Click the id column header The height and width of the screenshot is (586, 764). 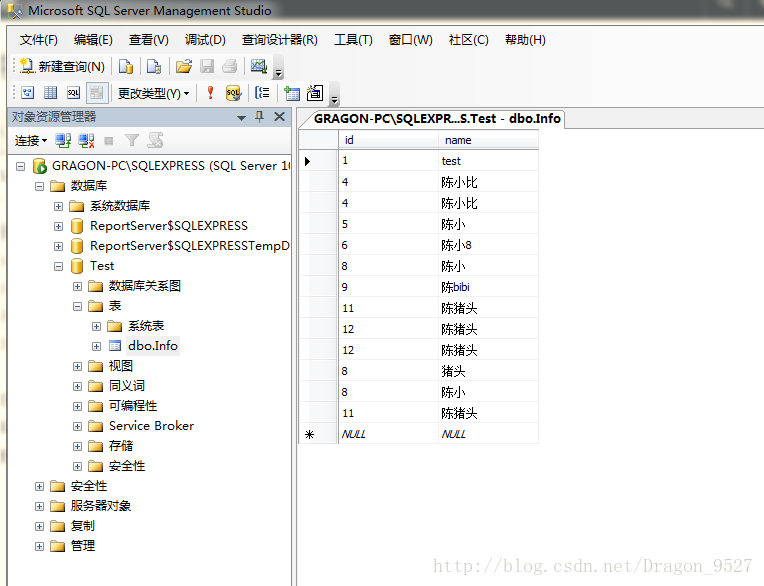coord(388,140)
